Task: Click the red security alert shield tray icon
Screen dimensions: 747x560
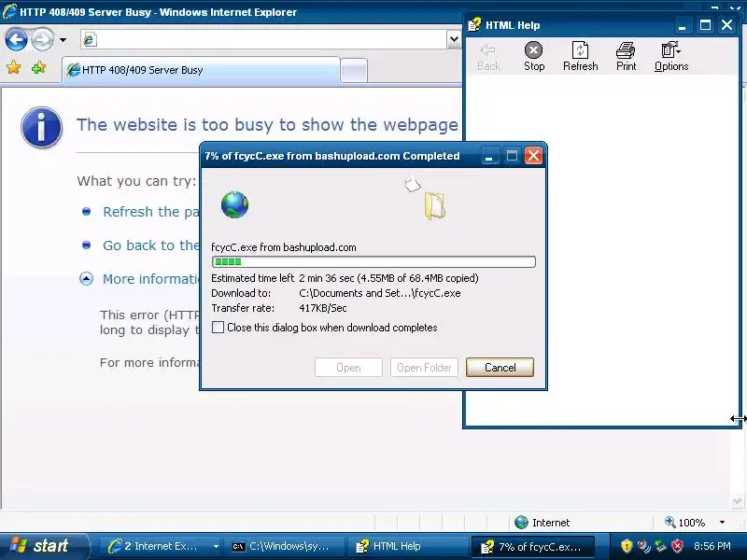Action: click(x=678, y=546)
